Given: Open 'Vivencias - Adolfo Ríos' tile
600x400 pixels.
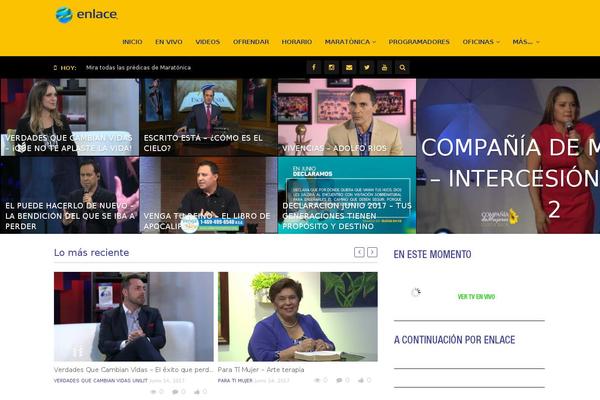Looking at the screenshot, I should [x=347, y=117].
